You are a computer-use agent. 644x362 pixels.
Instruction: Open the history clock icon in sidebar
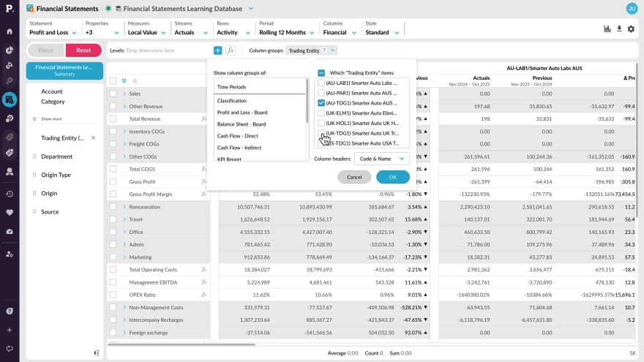pyautogui.click(x=10, y=194)
